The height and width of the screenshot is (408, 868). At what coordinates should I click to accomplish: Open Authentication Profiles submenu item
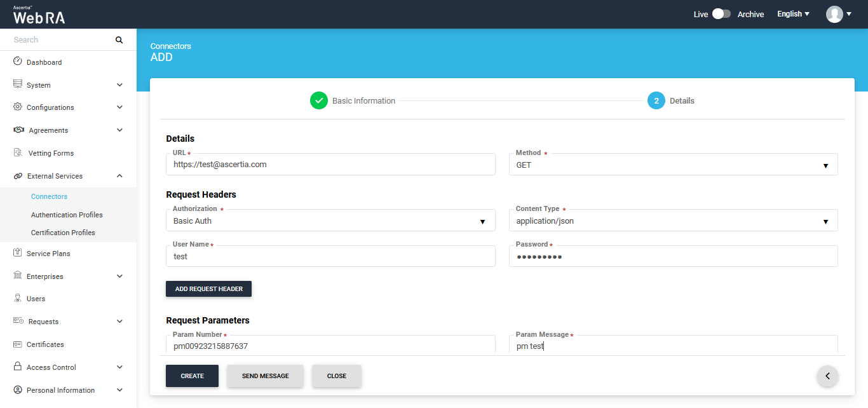67,215
